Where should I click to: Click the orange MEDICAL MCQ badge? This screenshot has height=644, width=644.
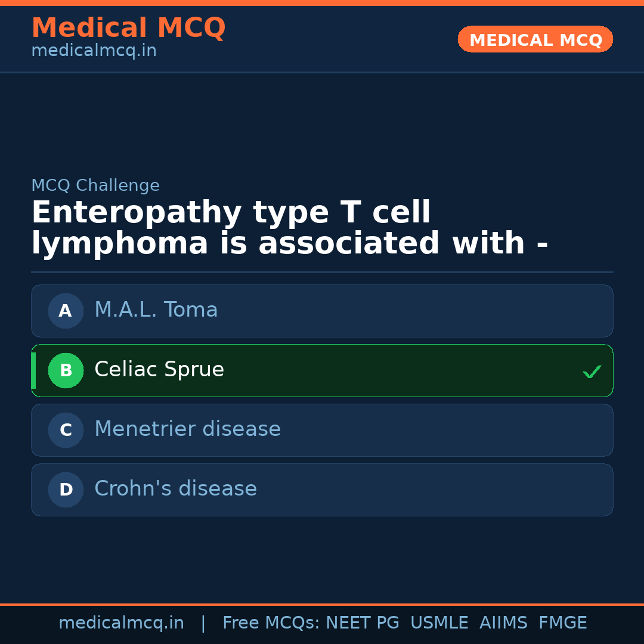535,40
